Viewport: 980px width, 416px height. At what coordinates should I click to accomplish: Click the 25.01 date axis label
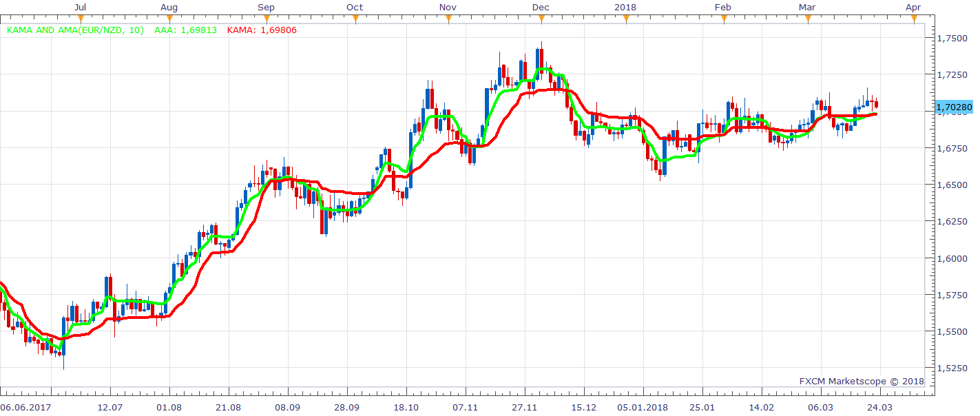tap(702, 407)
